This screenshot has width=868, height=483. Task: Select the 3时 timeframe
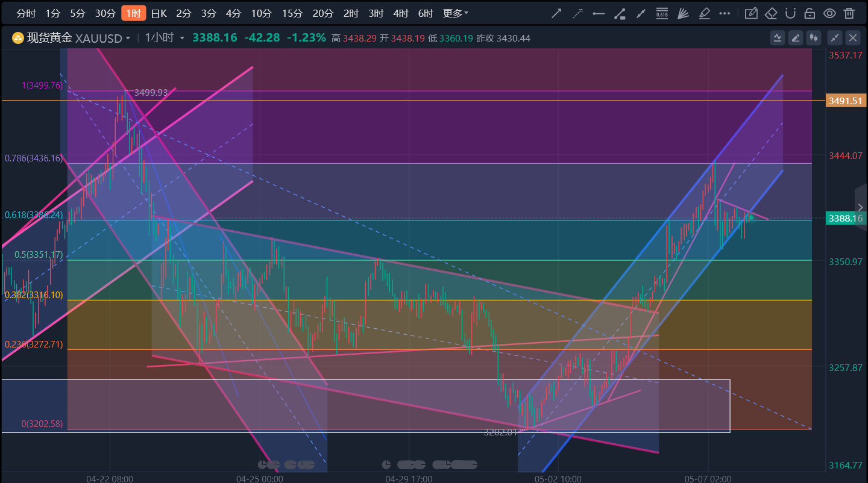pyautogui.click(x=375, y=13)
